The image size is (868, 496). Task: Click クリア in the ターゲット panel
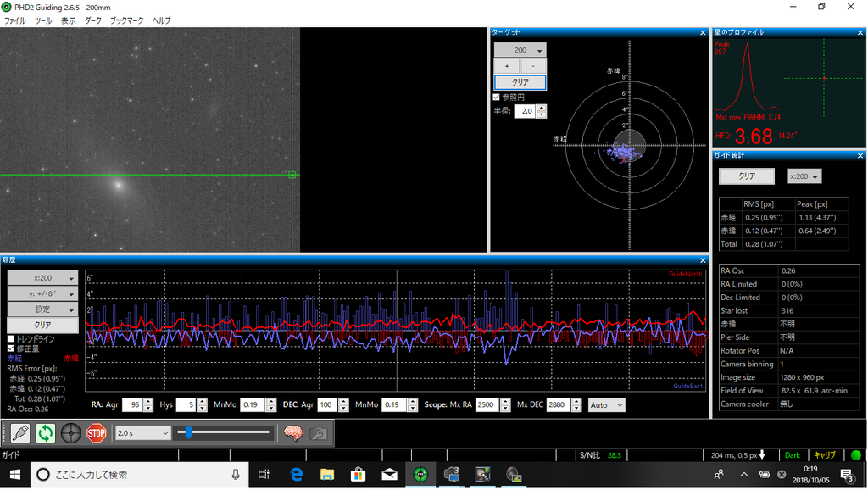(x=520, y=82)
